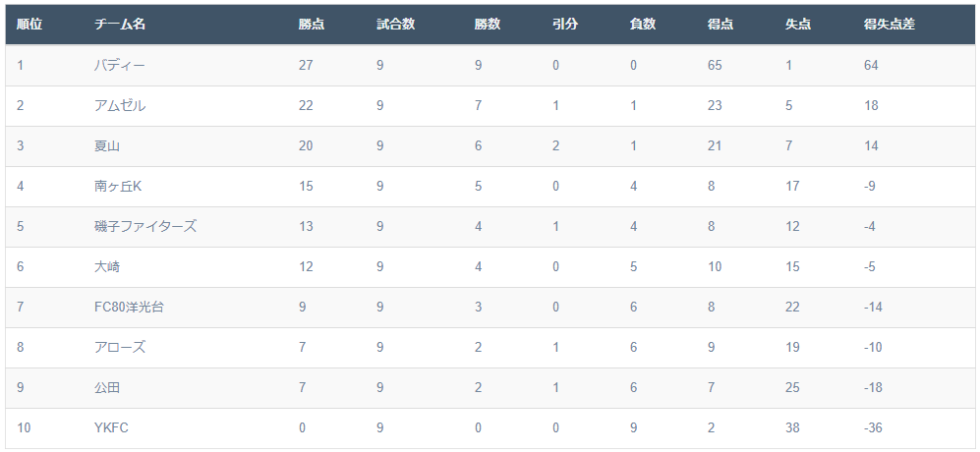The width and height of the screenshot is (980, 452).
Task: Click team FC80洋光台
Action: click(x=130, y=307)
